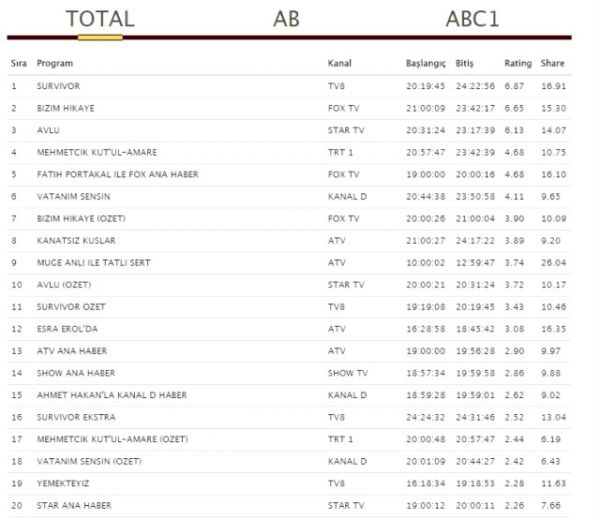Select the AVLU (OZET) program
Screen dimensions: 600x520
[x=64, y=285]
